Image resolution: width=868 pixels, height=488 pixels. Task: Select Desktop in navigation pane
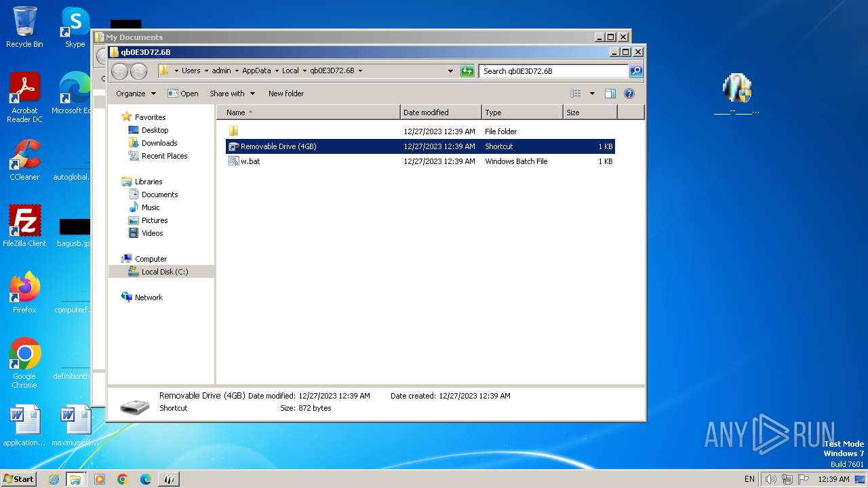[x=155, y=130]
